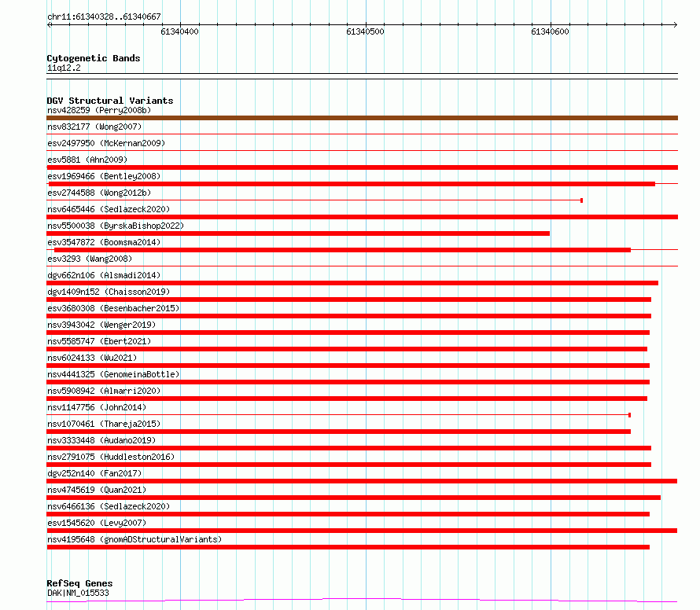The width and height of the screenshot is (700, 610).
Task: Open nsv5585747 (Ebert2021) variant
Action: pyautogui.click(x=99, y=341)
